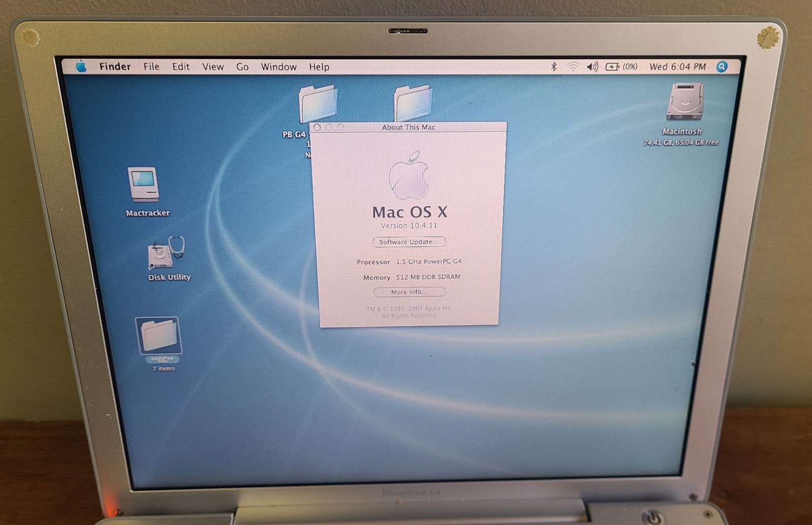Select the Disk Utility desktop icon
This screenshot has width=812, height=525.
point(165,253)
